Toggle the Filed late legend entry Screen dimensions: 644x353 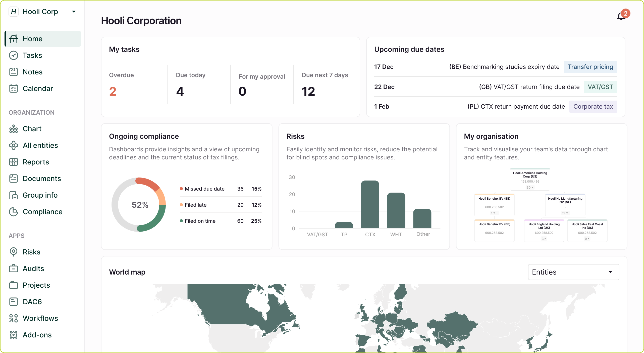click(195, 205)
